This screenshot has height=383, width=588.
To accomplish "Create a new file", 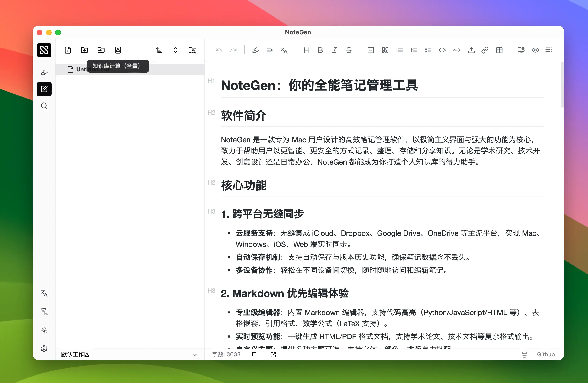I will pyautogui.click(x=68, y=50).
